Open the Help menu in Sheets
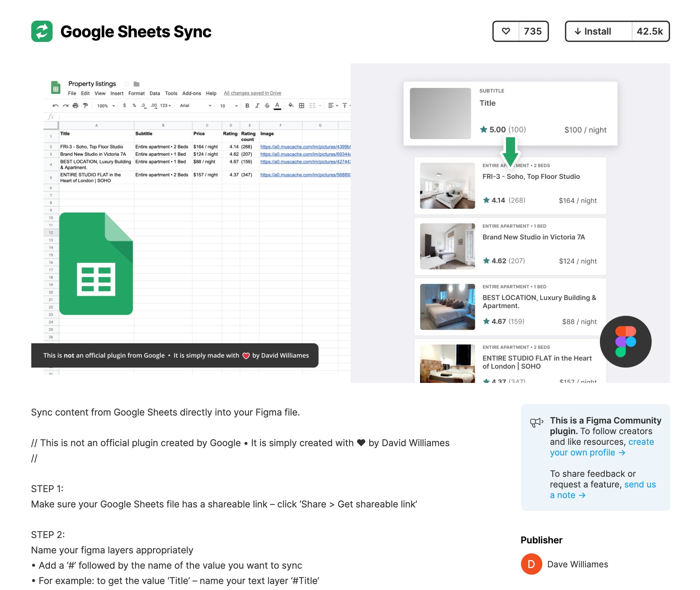 pyautogui.click(x=211, y=93)
